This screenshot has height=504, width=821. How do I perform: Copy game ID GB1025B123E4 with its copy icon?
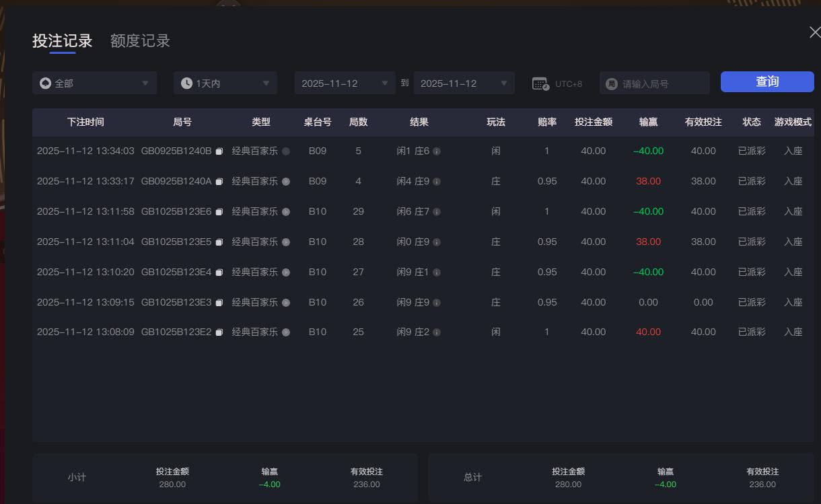219,272
